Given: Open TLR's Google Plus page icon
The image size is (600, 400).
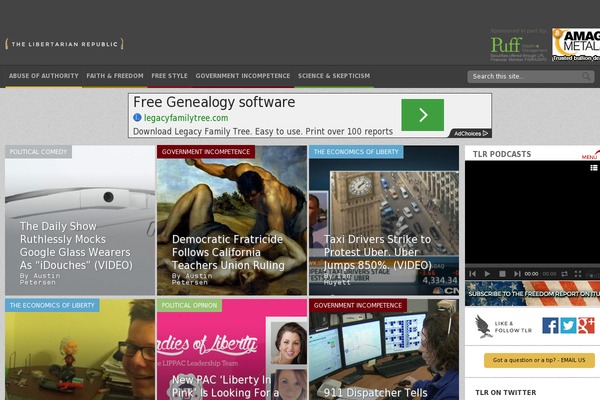Looking at the screenshot, I should (586, 326).
